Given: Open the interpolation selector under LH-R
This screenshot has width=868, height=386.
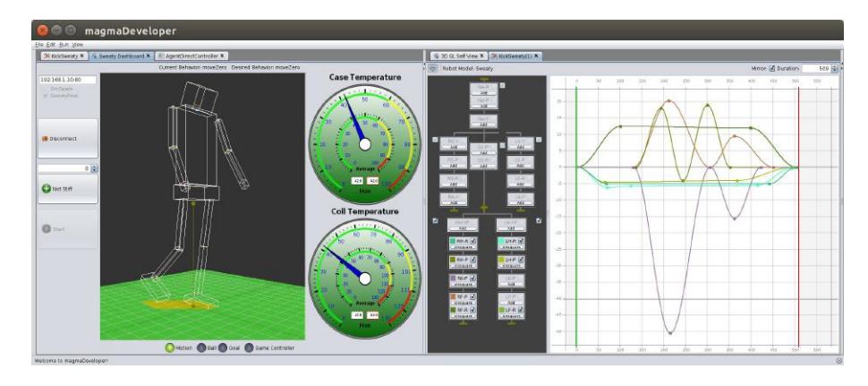Looking at the screenshot, I should pyautogui.click(x=511, y=247).
